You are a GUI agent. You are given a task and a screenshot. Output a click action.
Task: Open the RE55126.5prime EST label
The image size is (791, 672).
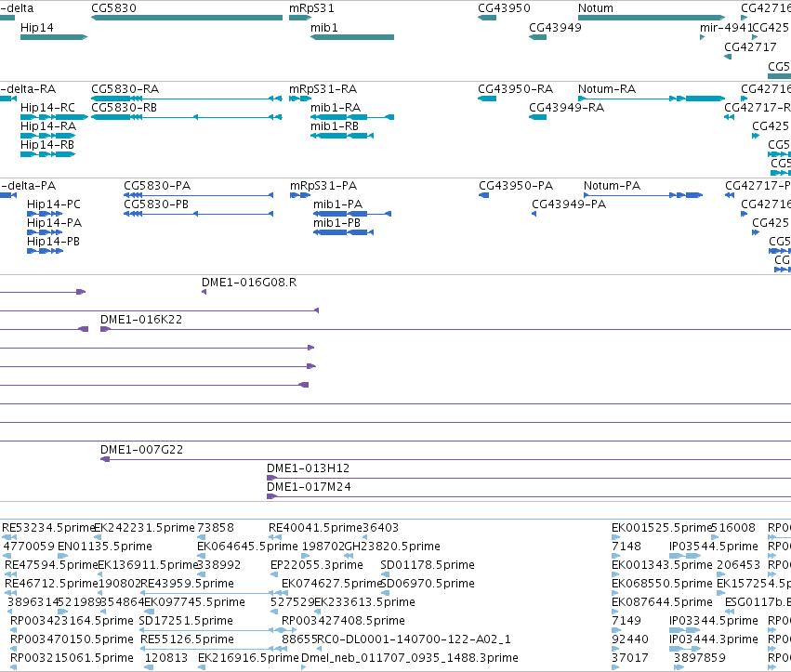[x=187, y=639]
